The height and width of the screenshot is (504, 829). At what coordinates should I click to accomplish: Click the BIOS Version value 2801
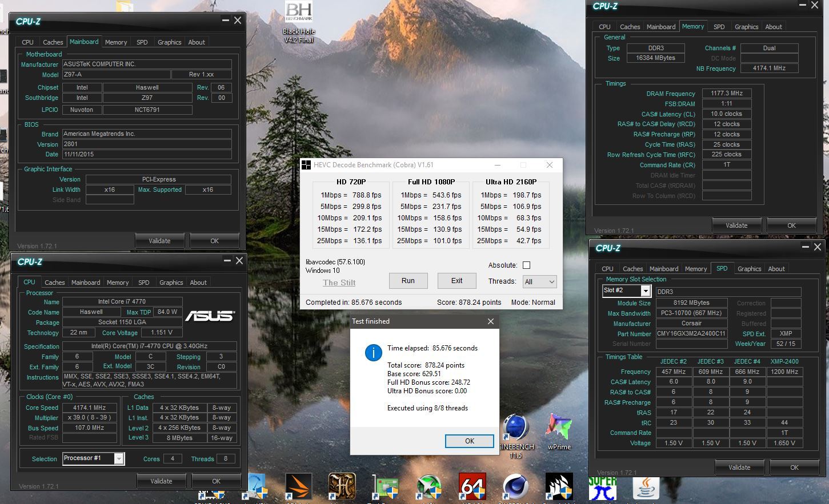tap(147, 144)
